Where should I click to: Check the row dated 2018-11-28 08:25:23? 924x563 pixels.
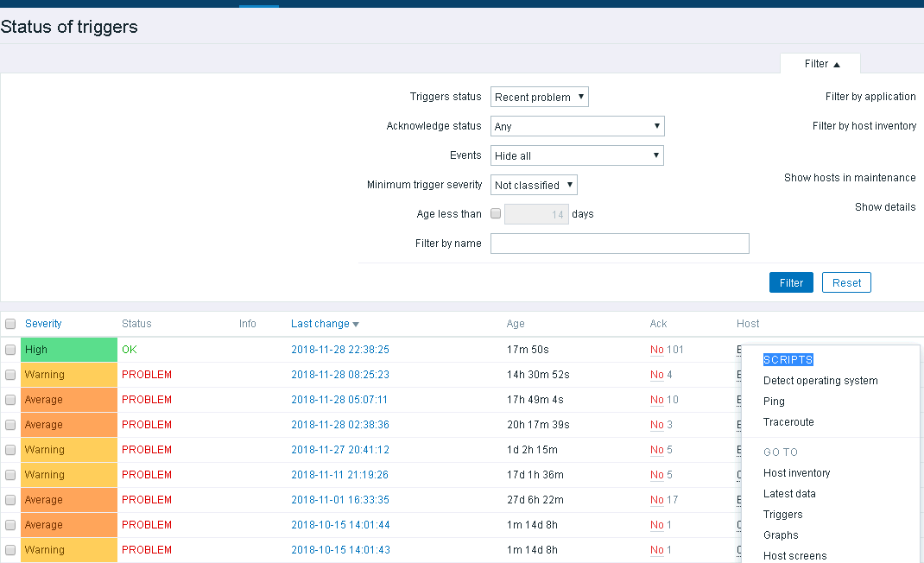coord(10,375)
